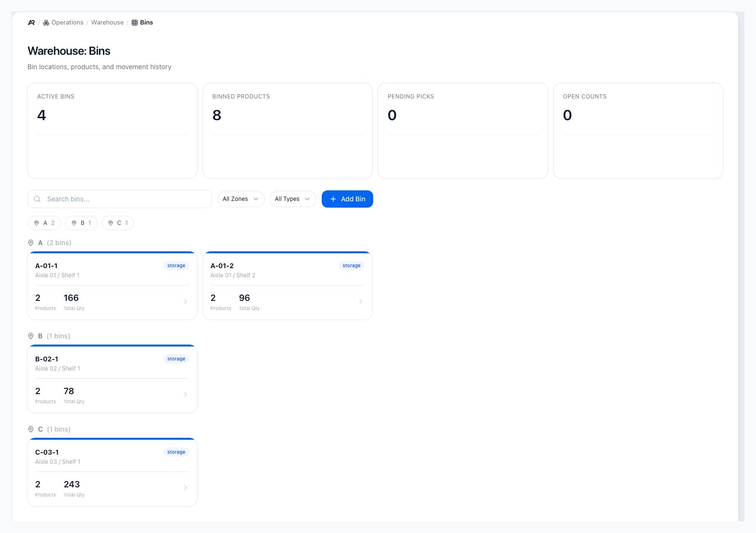
Task: Click the pin icon beside B (1 bins) heading
Action: pyautogui.click(x=31, y=336)
